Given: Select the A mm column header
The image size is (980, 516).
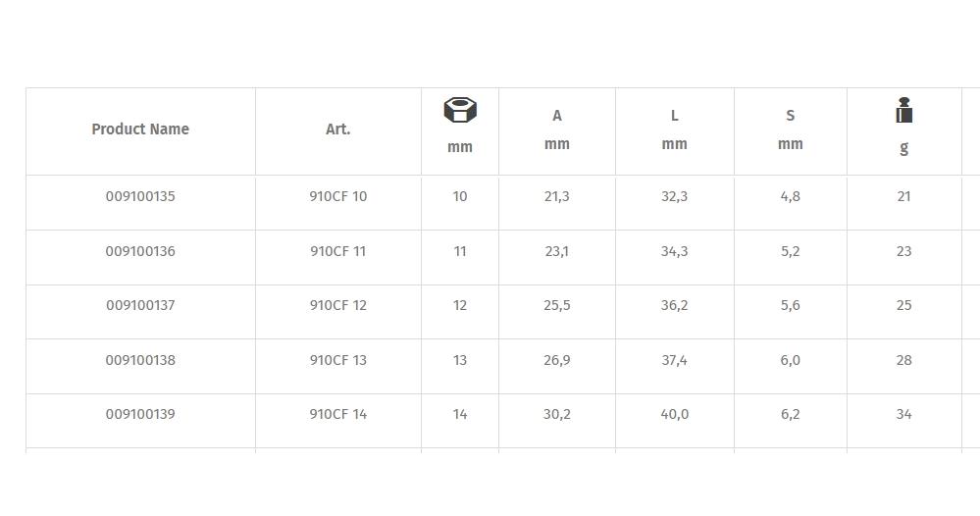Looking at the screenshot, I should coord(556,129).
